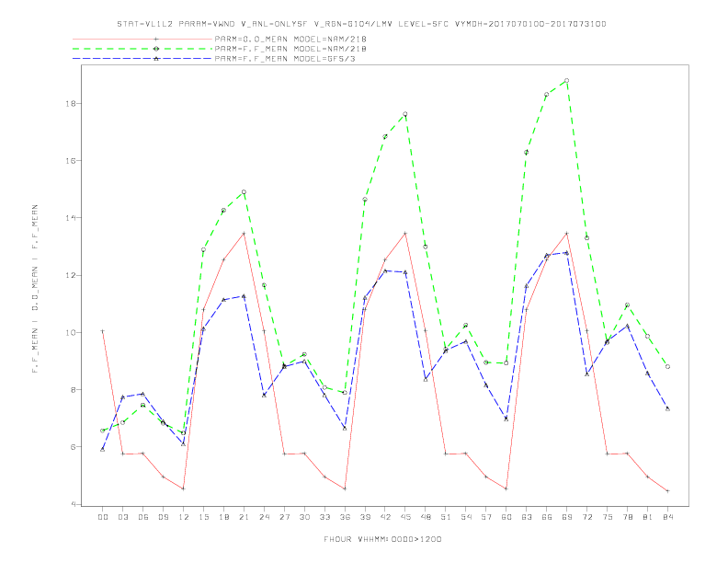This screenshot has height=563, width=728.
Task: Click green circle marker at forecast hour 21
Action: click(244, 192)
